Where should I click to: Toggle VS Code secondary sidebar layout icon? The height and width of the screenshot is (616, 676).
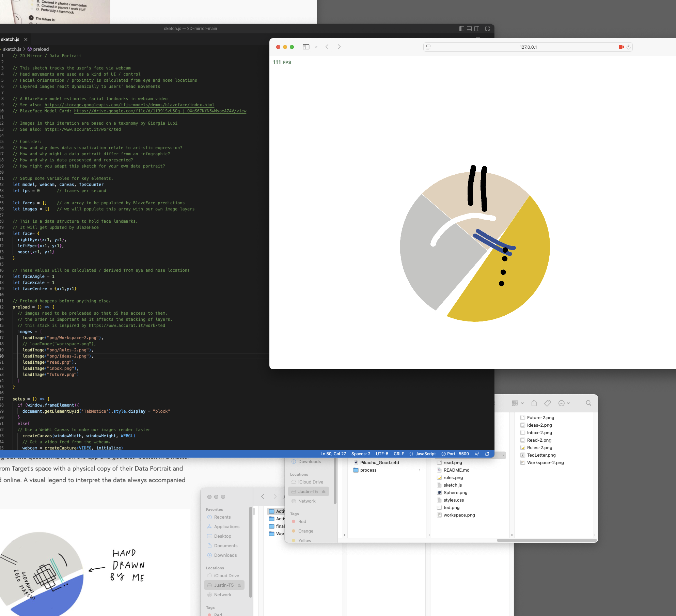[477, 29]
